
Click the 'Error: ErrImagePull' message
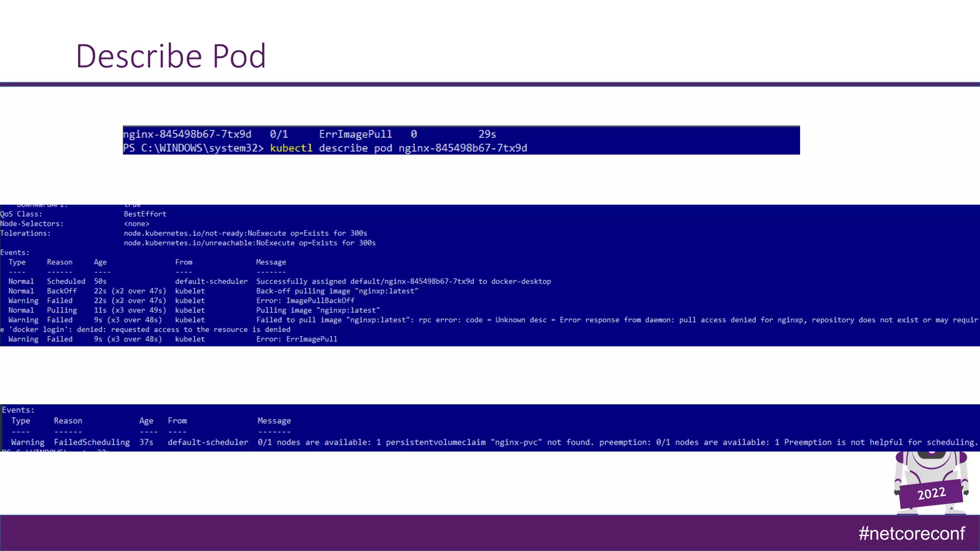[297, 339]
